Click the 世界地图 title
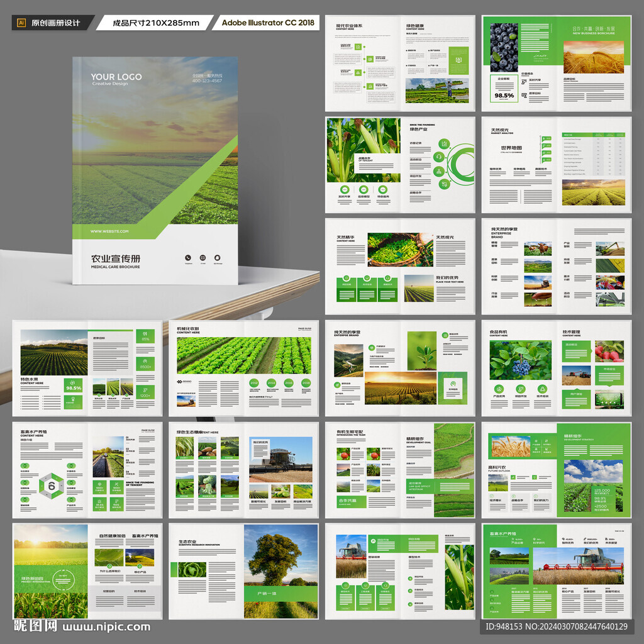 pyautogui.click(x=511, y=148)
